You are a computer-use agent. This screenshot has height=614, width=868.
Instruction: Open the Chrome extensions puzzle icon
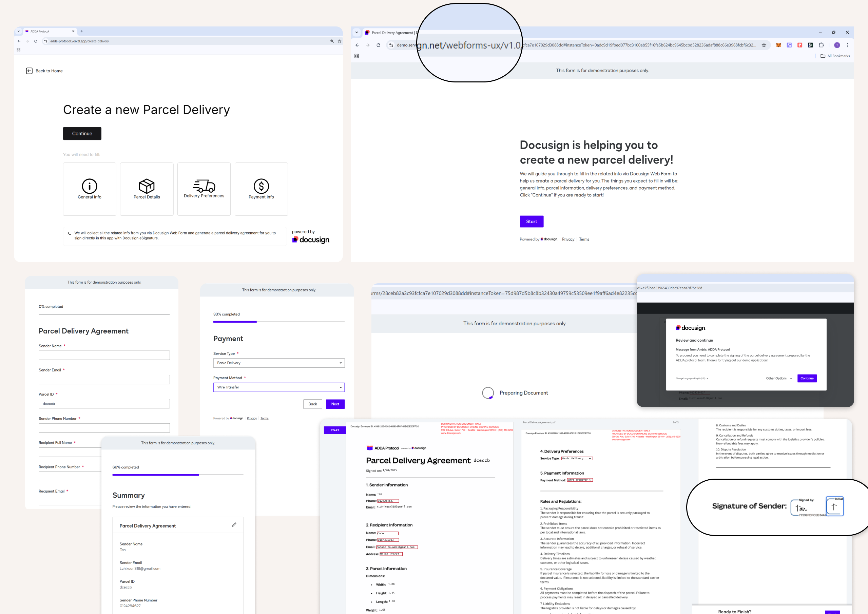tap(821, 45)
